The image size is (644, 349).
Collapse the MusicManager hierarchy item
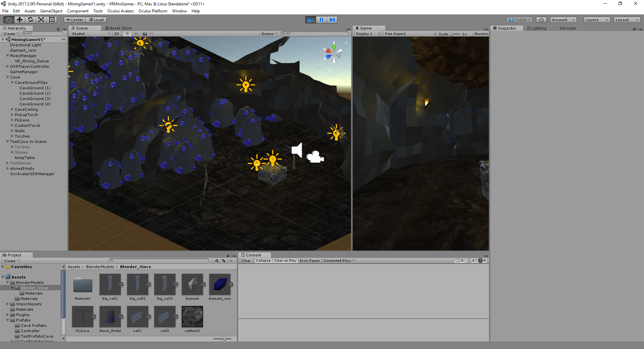(7, 56)
